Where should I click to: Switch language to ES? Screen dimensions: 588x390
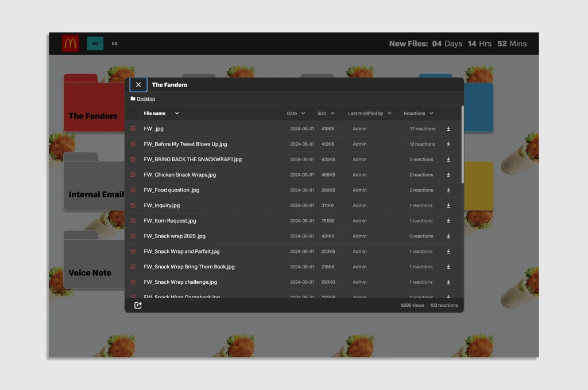pos(115,44)
